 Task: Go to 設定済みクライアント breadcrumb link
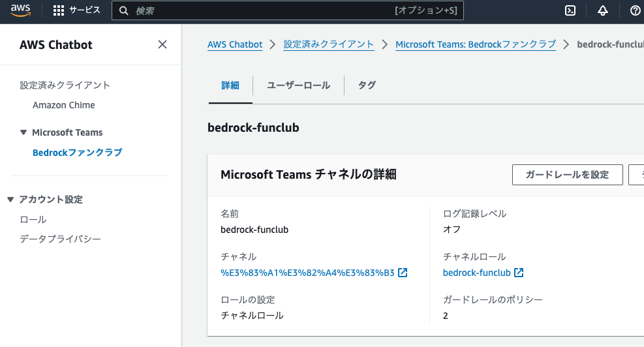pyautogui.click(x=329, y=44)
